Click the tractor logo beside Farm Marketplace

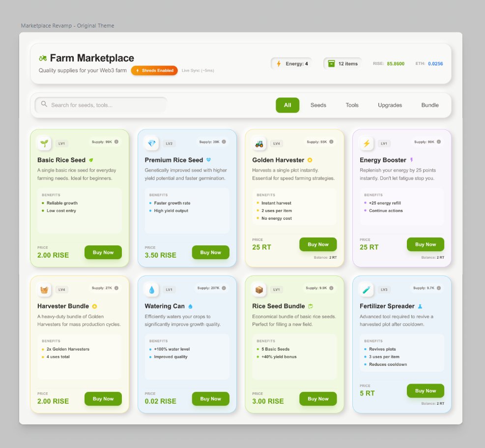(x=43, y=58)
